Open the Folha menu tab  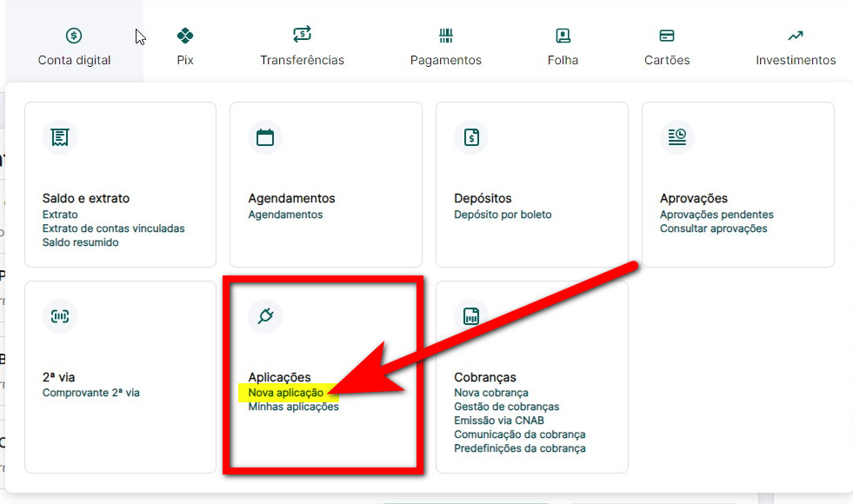pos(563,48)
